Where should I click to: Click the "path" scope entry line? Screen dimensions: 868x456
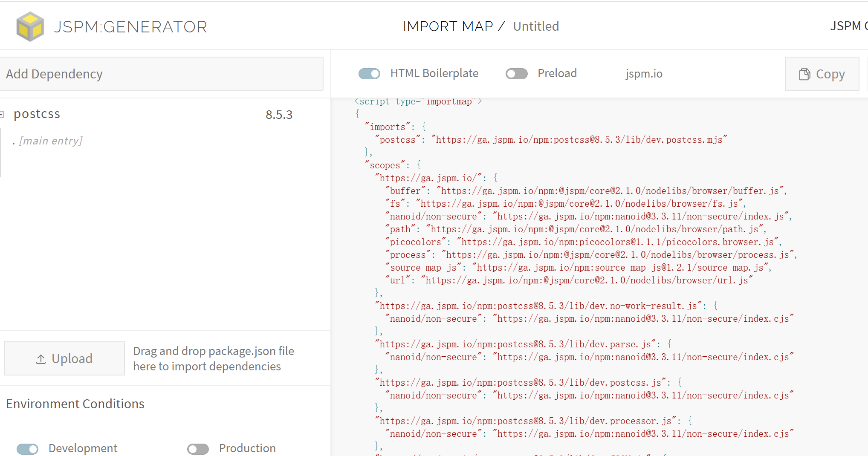pos(576,229)
